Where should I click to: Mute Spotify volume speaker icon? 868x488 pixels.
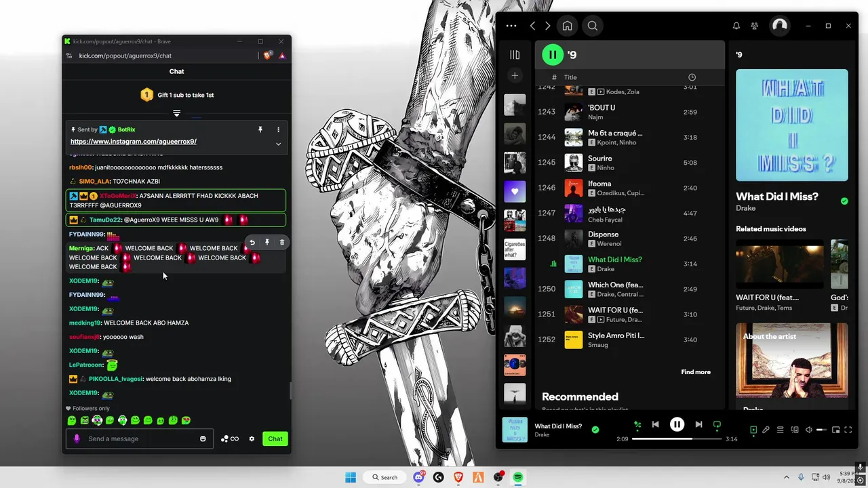[x=809, y=430]
